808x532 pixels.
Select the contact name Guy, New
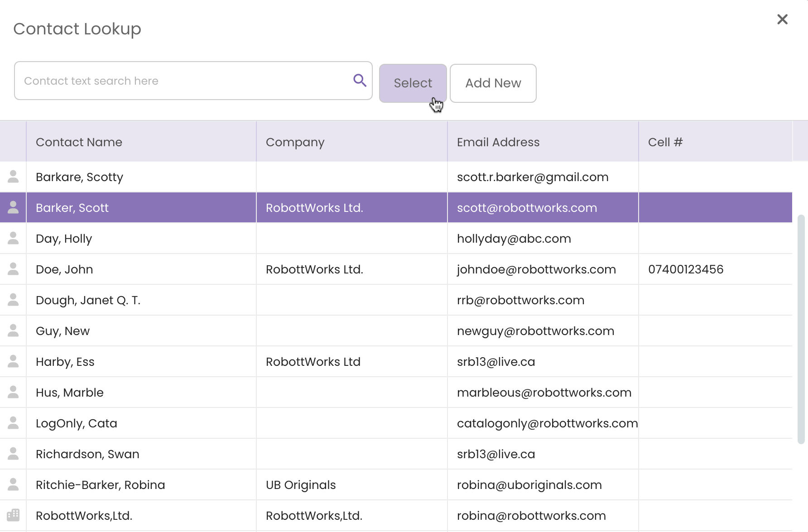(63, 331)
